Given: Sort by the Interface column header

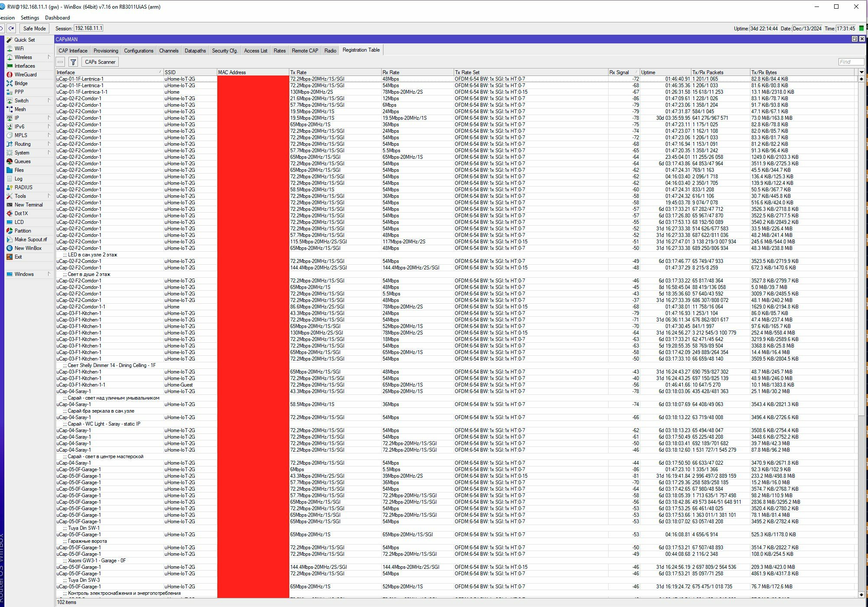Looking at the screenshot, I should tap(109, 72).
